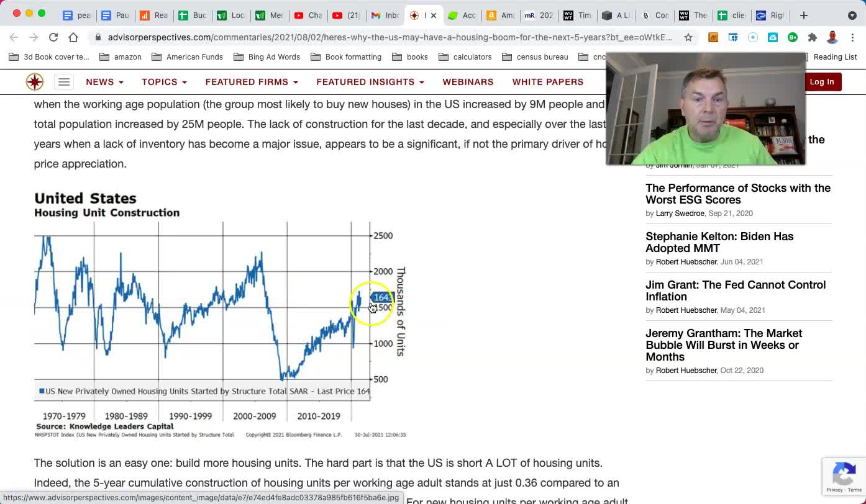The width and height of the screenshot is (866, 504).
Task: Open the Bing Ad Words bookmark folder
Action: (267, 57)
